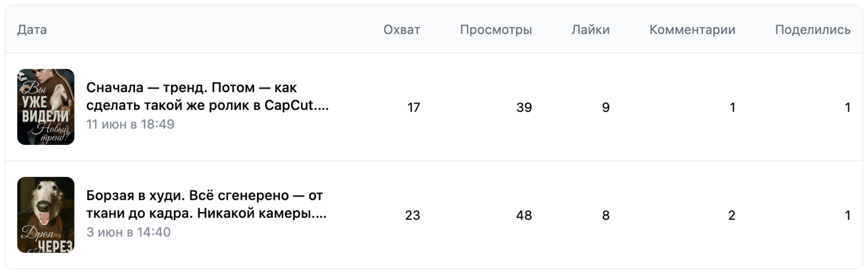Viewport: 868px width, 273px height.
Task: Click the Охват column header
Action: tap(401, 30)
